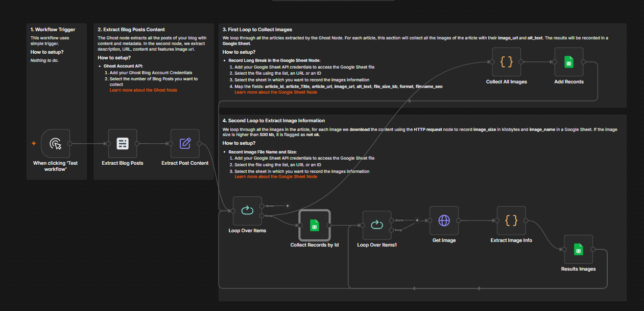644x311 pixels.
Task: Open the Get Image HTTP request node
Action: pyautogui.click(x=444, y=220)
